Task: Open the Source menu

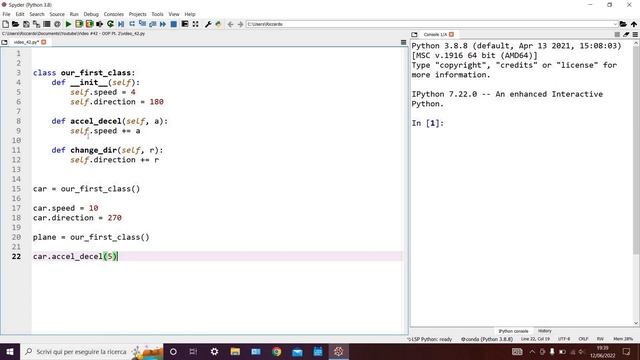Action: coord(57,14)
